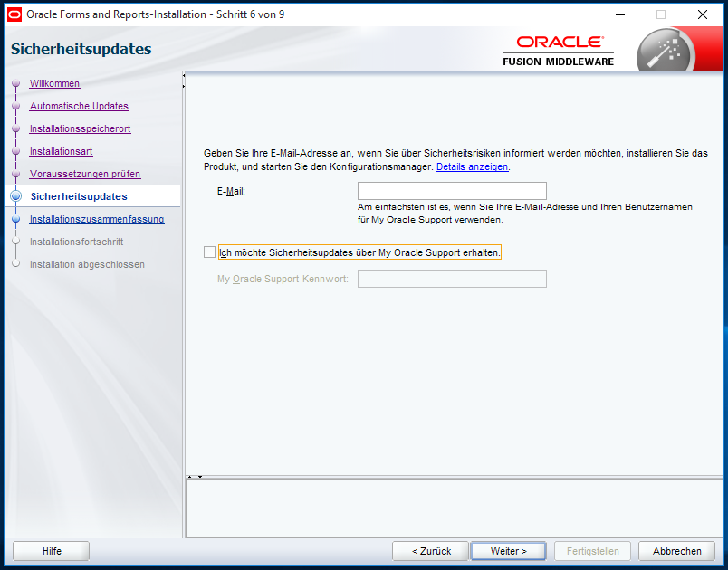This screenshot has width=728, height=570.
Task: Go back with the Zurück button
Action: [430, 551]
